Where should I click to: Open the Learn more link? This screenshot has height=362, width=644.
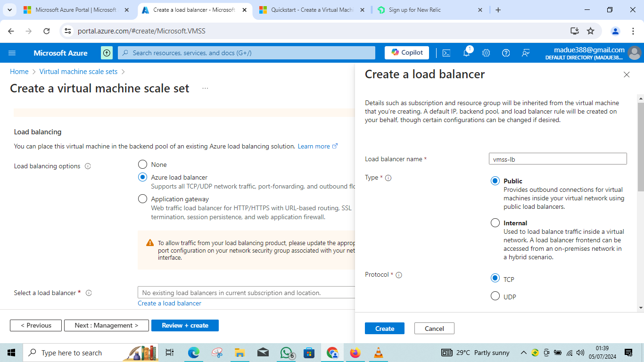318,147
